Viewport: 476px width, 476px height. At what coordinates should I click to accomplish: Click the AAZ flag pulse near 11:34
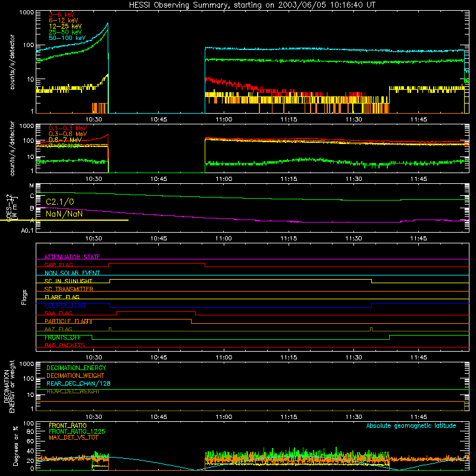point(371,330)
